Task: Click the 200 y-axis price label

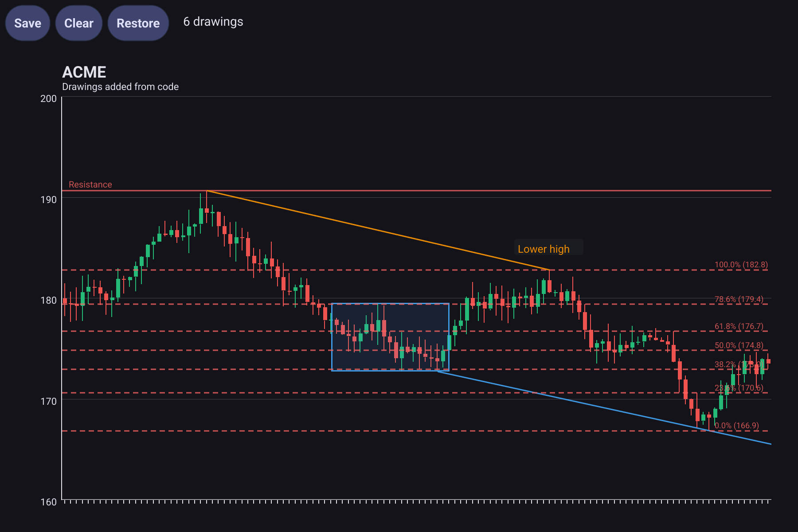Action: coord(48,98)
